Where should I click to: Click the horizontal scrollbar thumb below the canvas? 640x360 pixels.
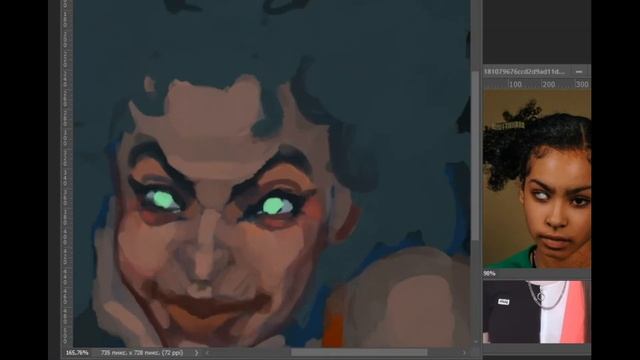(359, 352)
